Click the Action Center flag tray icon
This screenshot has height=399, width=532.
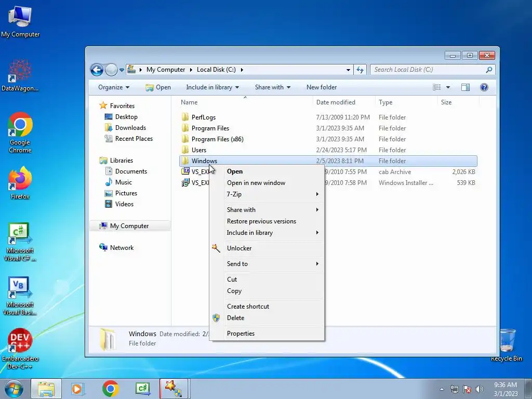pos(467,389)
